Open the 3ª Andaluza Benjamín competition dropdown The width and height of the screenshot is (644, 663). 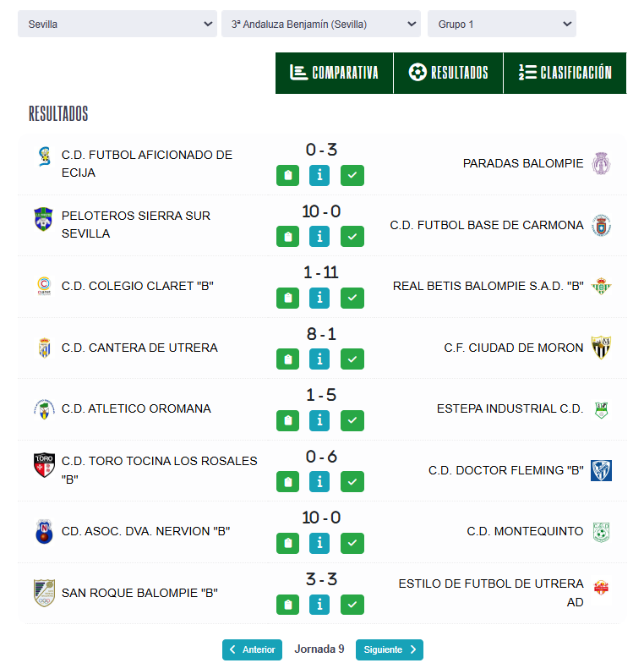tap(321, 25)
